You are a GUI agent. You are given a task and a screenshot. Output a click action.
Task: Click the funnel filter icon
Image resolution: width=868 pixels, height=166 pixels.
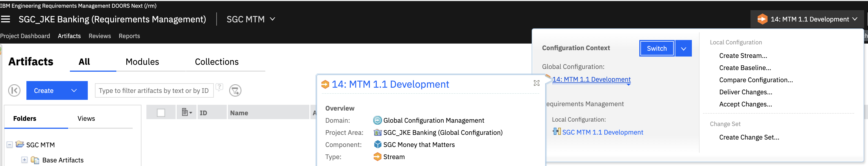235,90
